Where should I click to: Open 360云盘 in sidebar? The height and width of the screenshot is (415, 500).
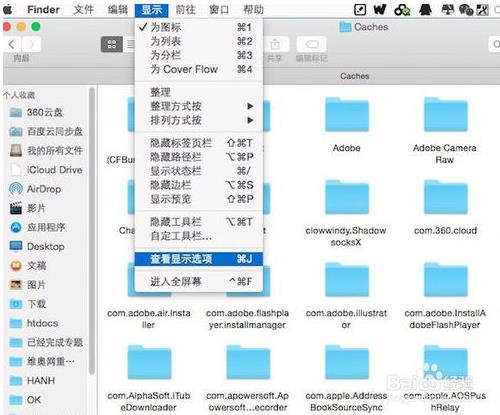[45, 112]
